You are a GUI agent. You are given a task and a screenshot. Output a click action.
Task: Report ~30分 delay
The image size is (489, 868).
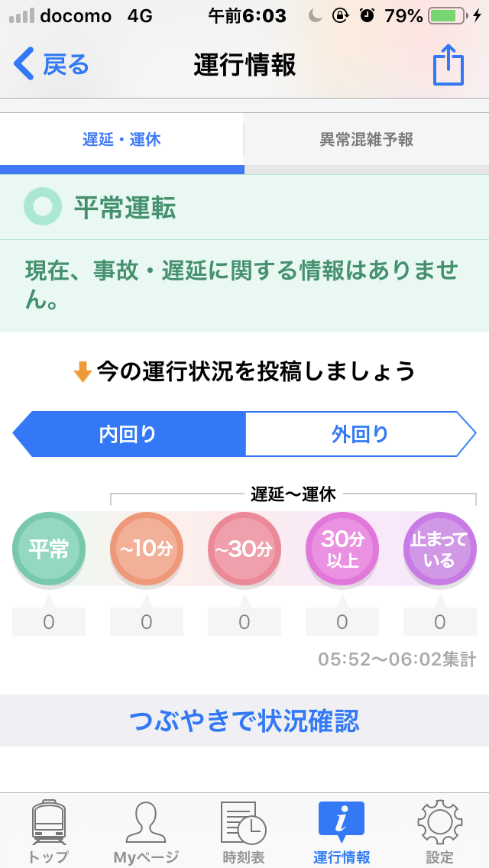[x=244, y=549]
